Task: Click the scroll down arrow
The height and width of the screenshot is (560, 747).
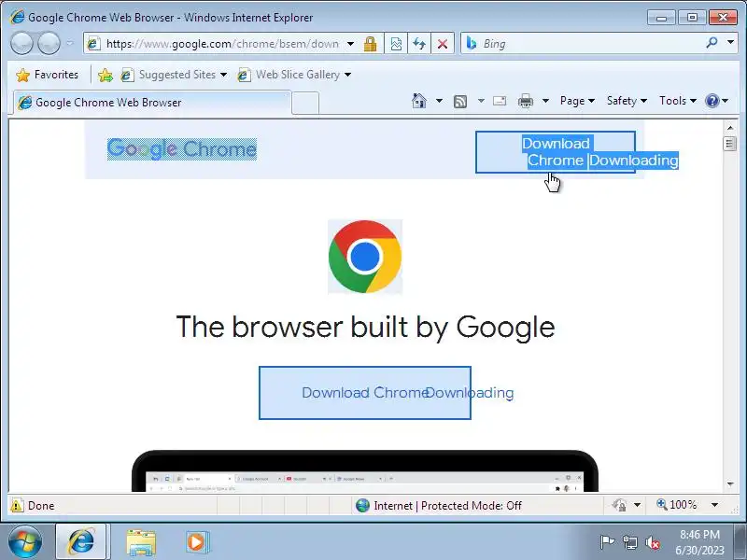Action: (x=730, y=484)
